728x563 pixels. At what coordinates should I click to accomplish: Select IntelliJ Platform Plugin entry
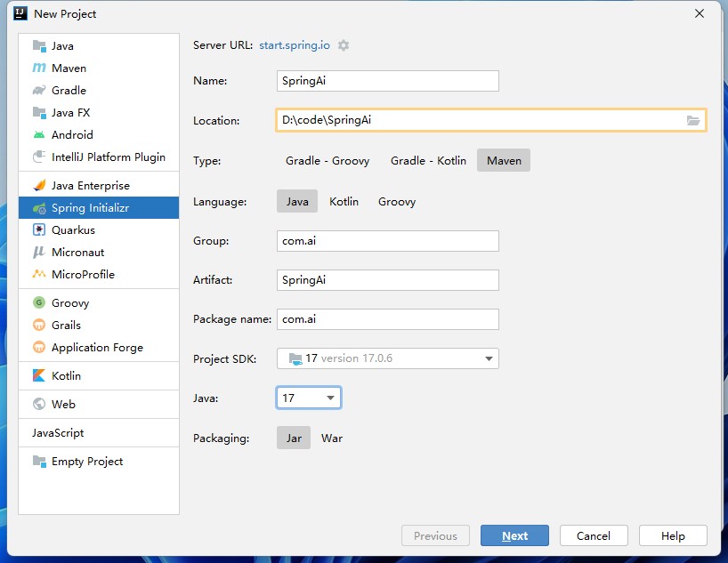(x=99, y=157)
